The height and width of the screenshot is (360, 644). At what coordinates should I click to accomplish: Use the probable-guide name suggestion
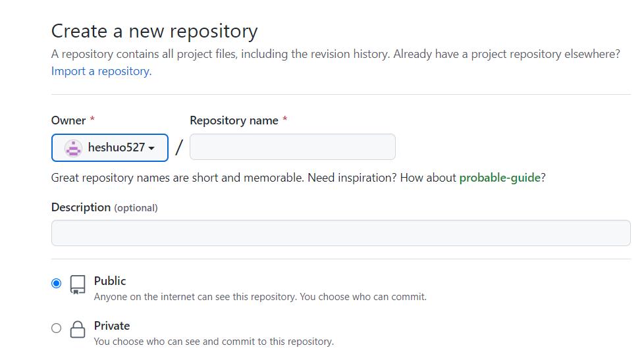pyautogui.click(x=499, y=178)
